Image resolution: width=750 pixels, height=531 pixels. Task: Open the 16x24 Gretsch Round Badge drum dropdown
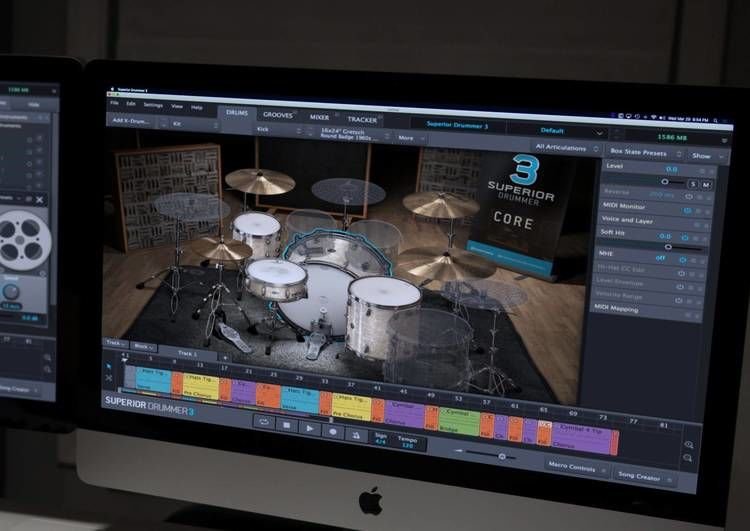(x=354, y=134)
